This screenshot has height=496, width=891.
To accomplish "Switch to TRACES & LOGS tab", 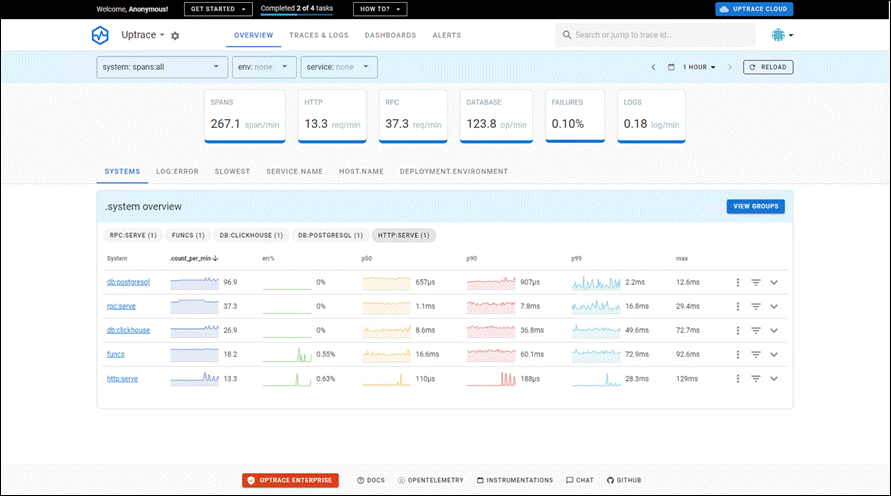I will [319, 35].
